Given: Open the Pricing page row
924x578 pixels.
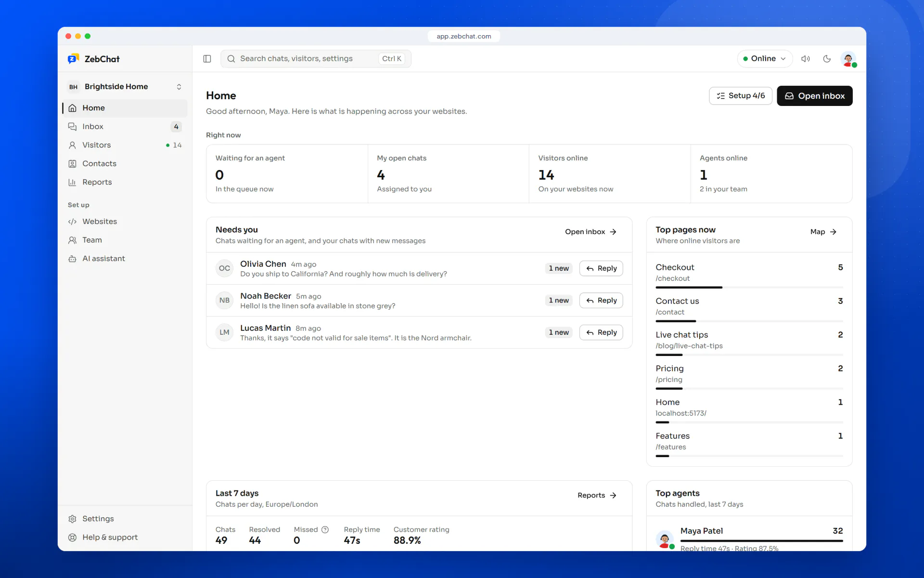Looking at the screenshot, I should coord(749,377).
